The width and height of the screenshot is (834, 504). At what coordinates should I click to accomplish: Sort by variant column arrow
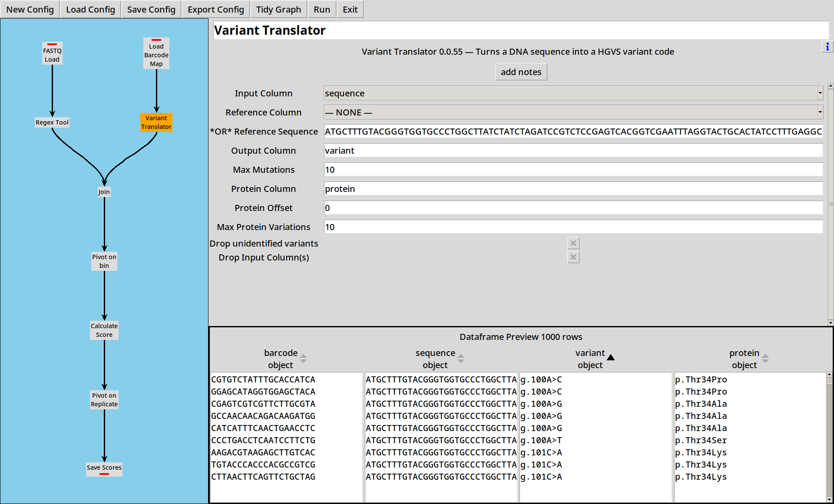click(x=611, y=358)
